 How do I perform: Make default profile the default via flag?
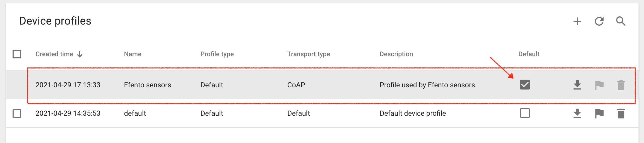(599, 113)
